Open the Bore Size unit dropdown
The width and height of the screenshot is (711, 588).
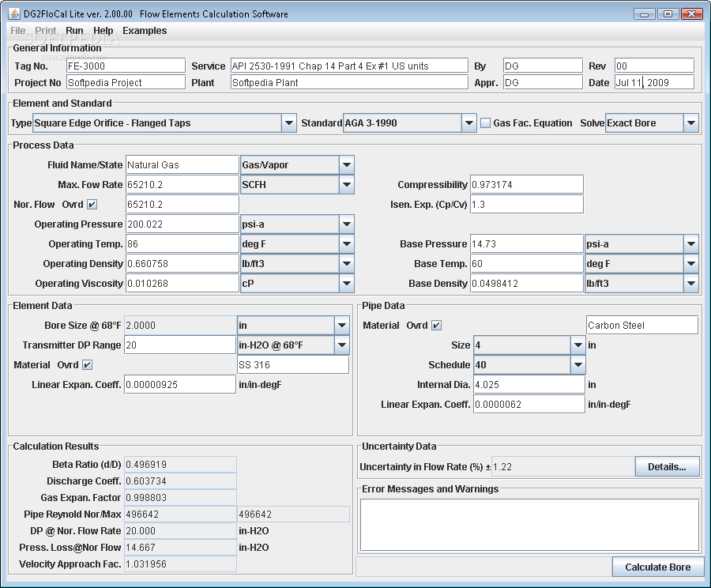coord(341,326)
